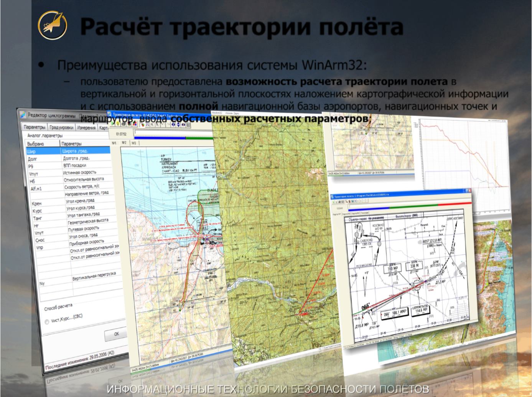
Task: Click the golden aircraft logo on the slide
Action: (x=53, y=25)
